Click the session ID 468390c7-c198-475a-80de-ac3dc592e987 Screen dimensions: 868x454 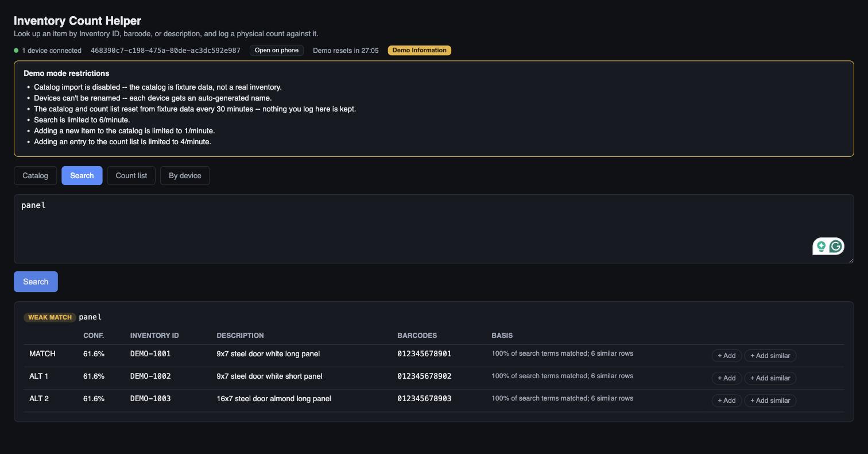click(165, 51)
